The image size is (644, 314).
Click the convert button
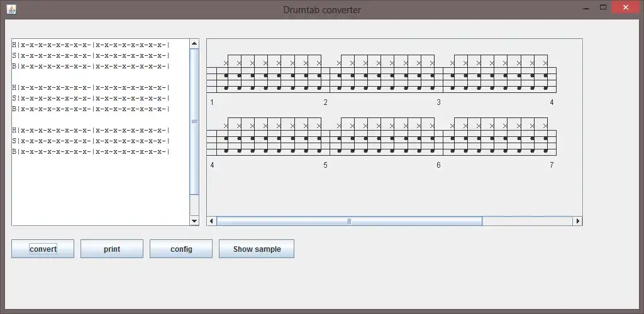click(43, 249)
